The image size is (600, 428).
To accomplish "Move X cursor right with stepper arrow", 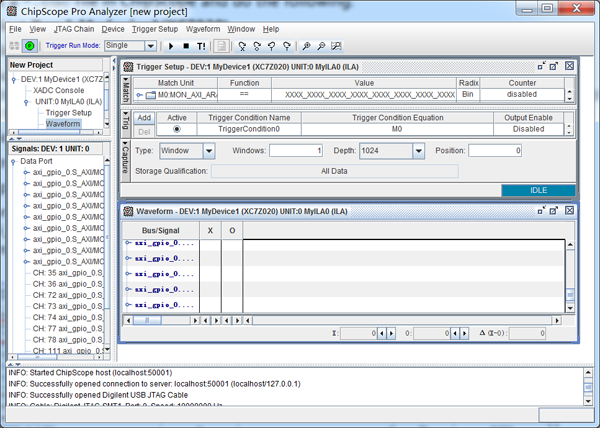I will tap(391, 334).
